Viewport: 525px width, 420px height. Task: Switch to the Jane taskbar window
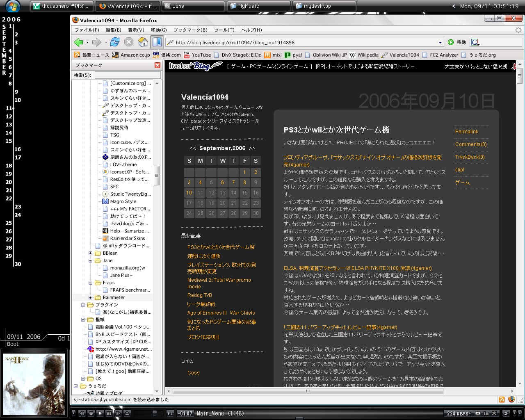pos(194,6)
